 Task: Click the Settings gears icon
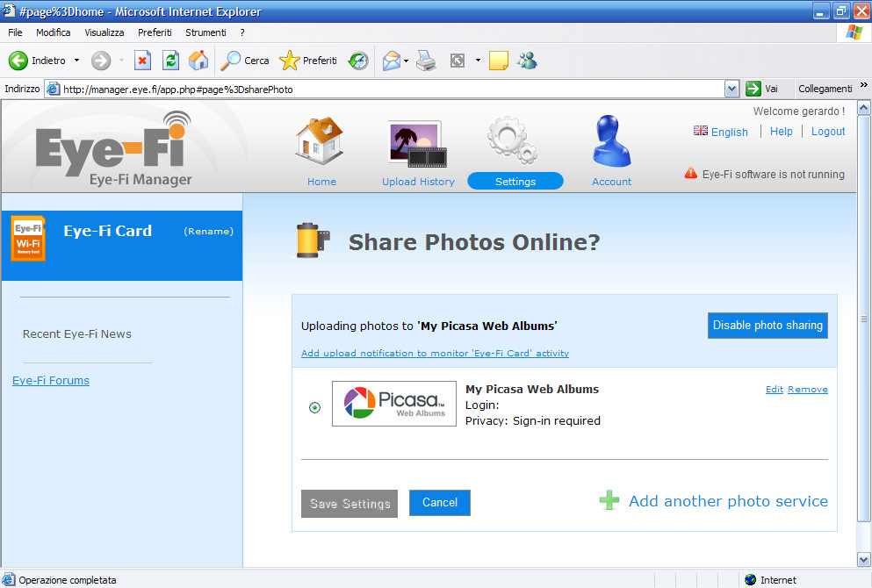[x=512, y=140]
